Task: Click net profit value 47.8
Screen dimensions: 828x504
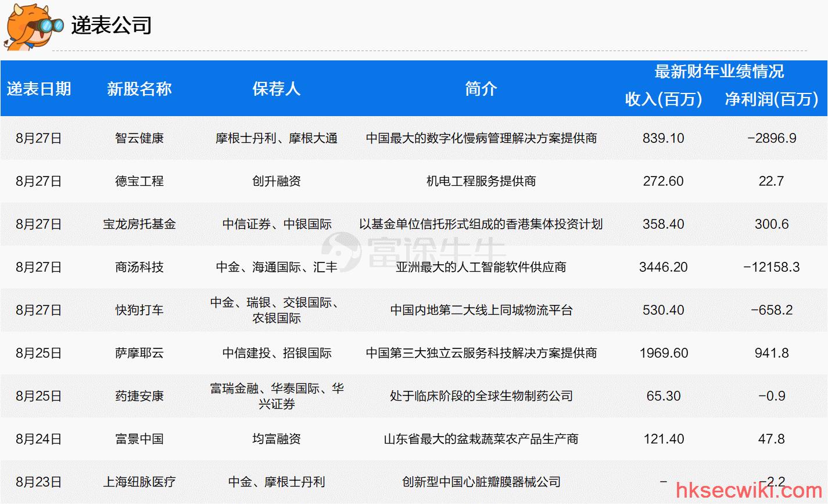Action: 772,439
